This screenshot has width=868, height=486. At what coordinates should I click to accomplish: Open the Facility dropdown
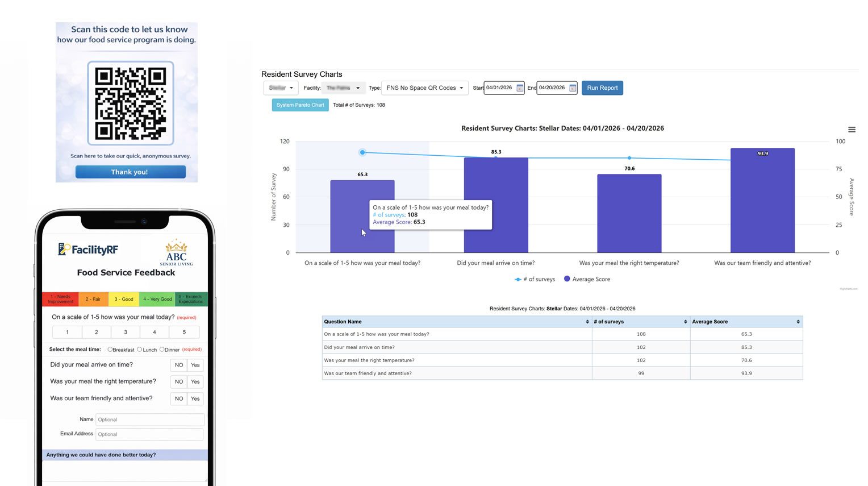[x=343, y=88]
